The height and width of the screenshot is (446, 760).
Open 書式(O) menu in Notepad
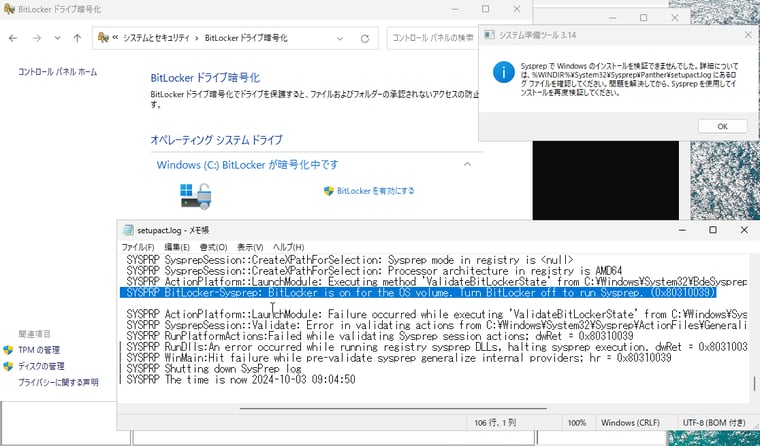tap(213, 247)
